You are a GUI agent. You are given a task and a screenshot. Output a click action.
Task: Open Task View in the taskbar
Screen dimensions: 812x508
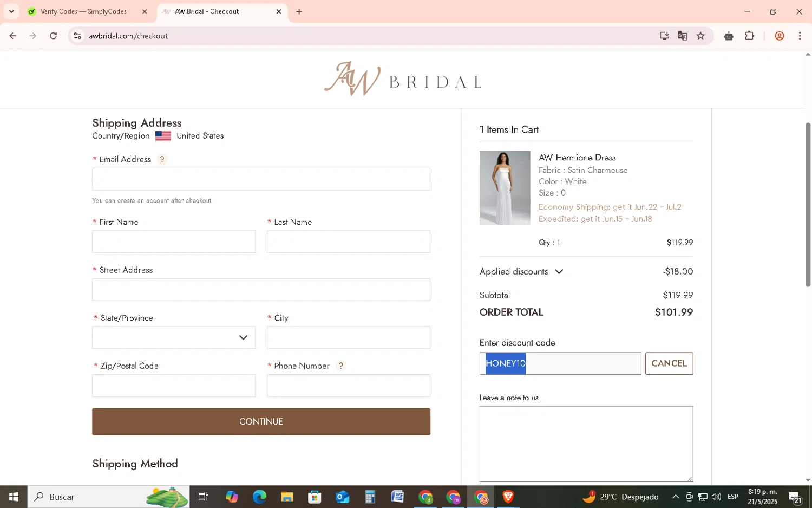(204, 497)
